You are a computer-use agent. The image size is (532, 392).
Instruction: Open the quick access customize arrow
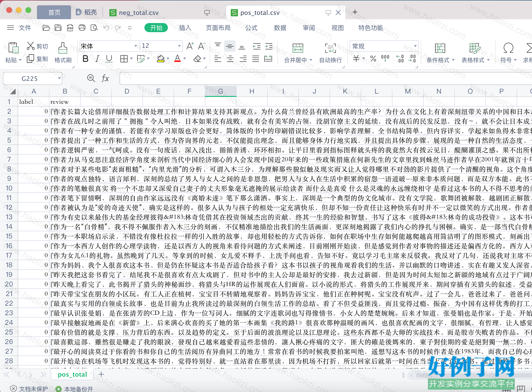pyautogui.click(x=130, y=28)
